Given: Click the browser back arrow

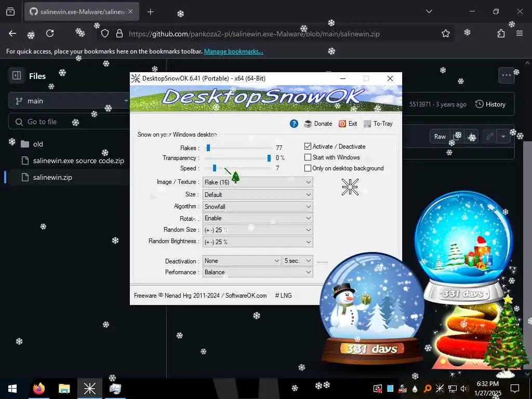Looking at the screenshot, I should 12,33.
